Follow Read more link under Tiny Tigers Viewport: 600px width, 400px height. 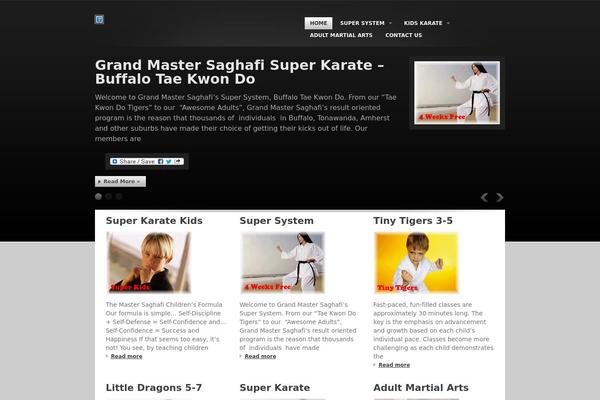tap(394, 365)
